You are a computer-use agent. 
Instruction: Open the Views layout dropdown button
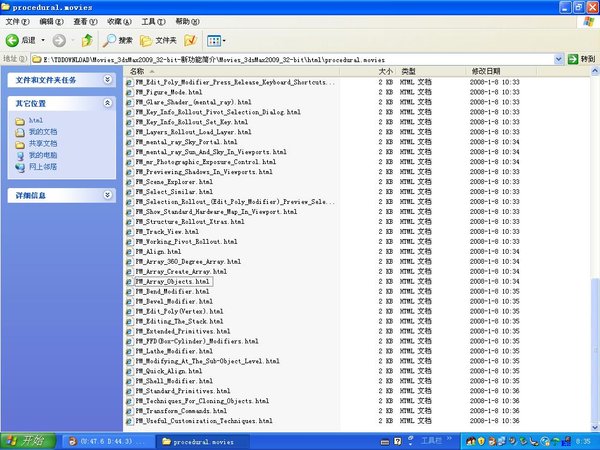[x=216, y=40]
